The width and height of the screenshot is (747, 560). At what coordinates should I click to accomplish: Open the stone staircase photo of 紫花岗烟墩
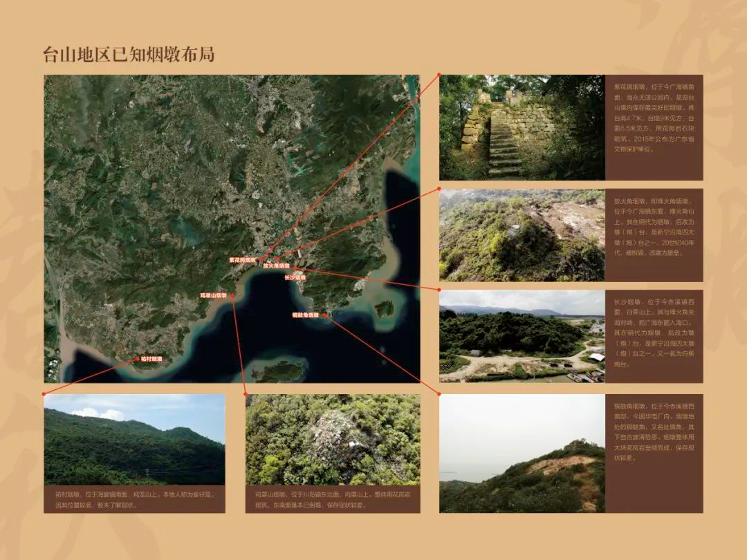click(x=522, y=127)
